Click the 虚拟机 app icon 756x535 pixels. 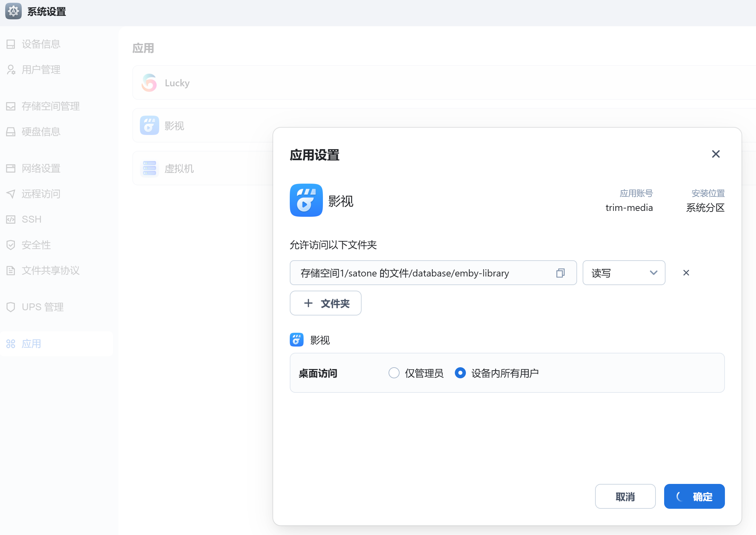pos(149,168)
